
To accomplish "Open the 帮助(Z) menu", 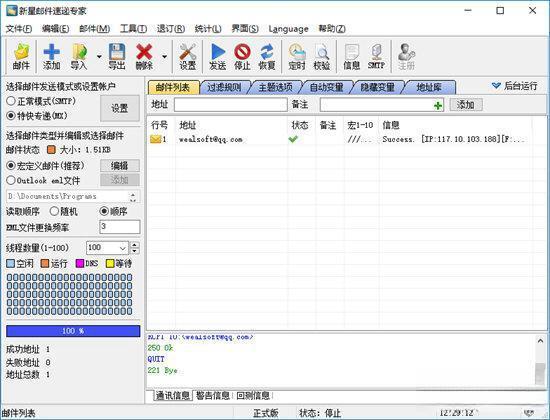I will (332, 29).
